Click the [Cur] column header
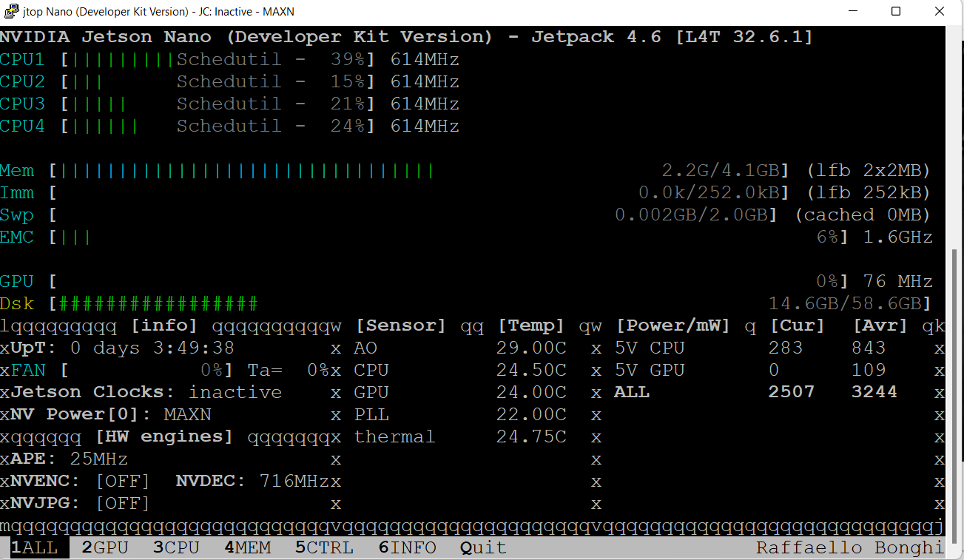The width and height of the screenshot is (964, 560). tap(797, 326)
